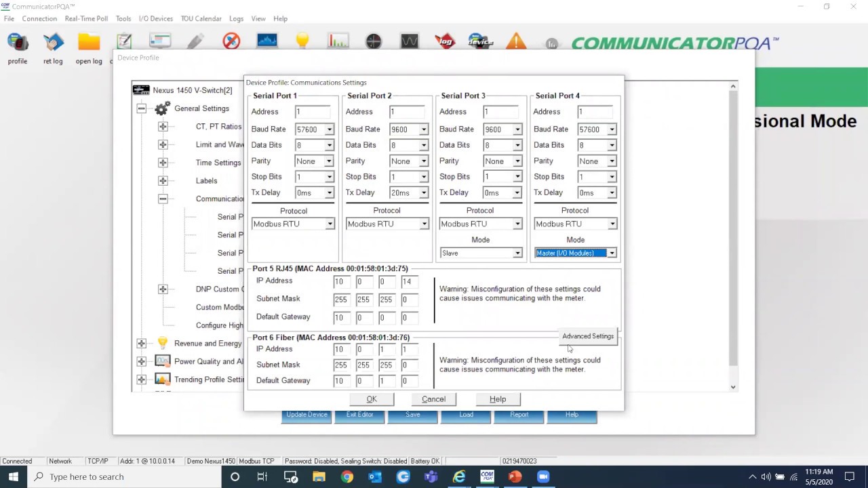Click the bar graph toolbar icon
Viewport: 868px width, 488px height.
pyautogui.click(x=338, y=41)
